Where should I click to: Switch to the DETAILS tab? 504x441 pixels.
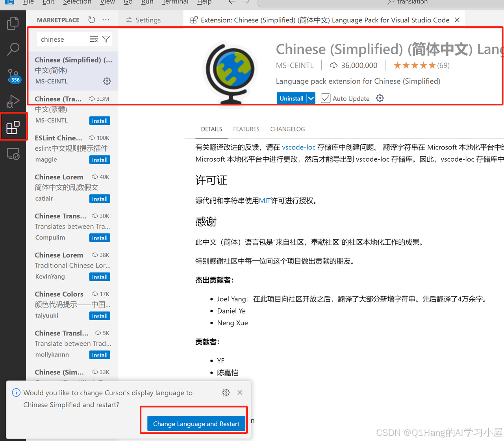click(211, 129)
